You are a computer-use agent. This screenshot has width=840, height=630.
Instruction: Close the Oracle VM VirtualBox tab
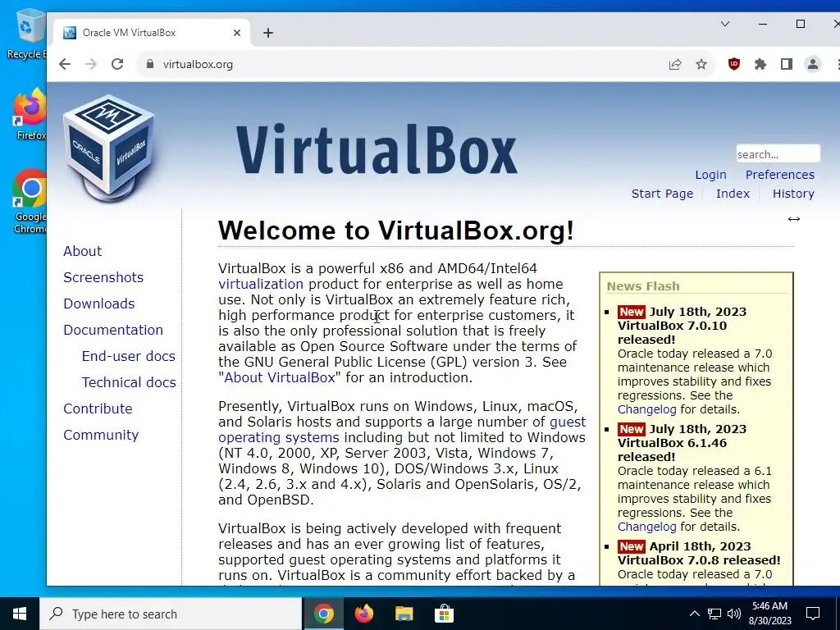pos(237,33)
